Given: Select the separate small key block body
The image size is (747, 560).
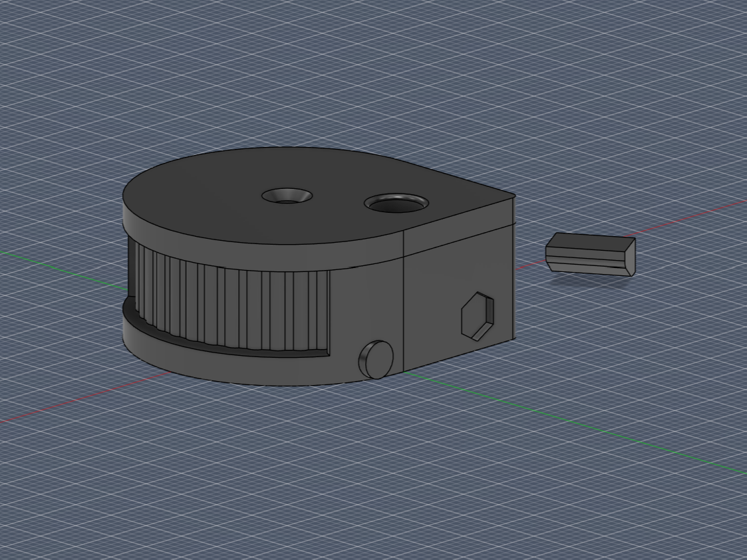Looking at the screenshot, I should (590, 255).
